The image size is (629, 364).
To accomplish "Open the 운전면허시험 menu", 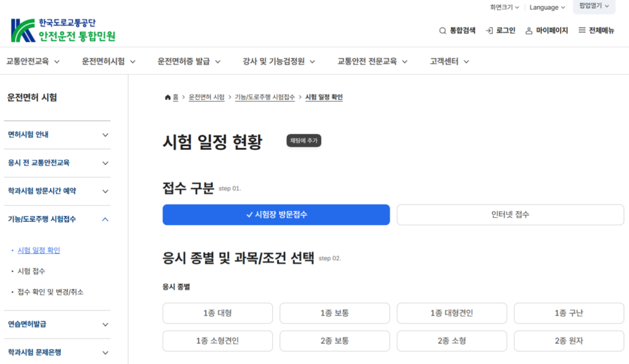I will pyautogui.click(x=108, y=61).
